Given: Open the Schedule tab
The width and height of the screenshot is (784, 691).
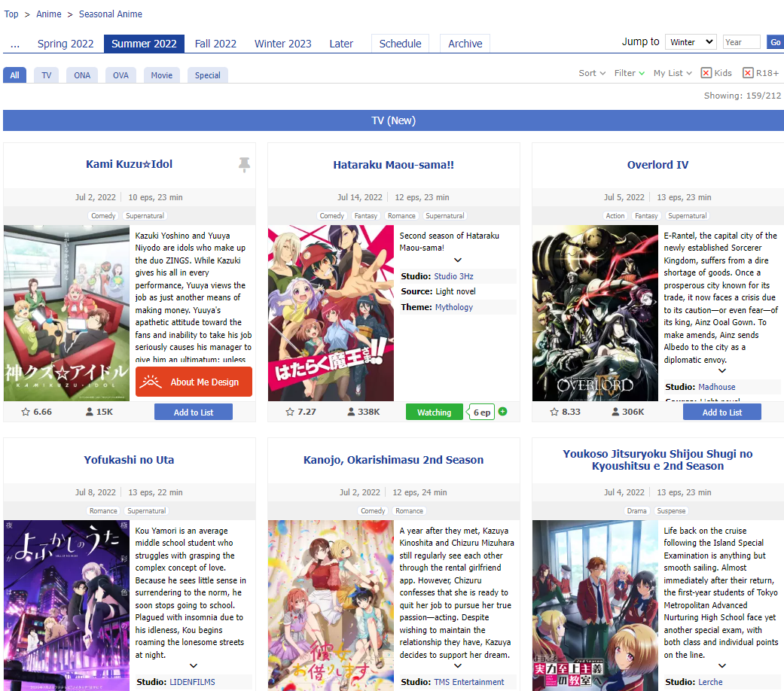Looking at the screenshot, I should click(400, 44).
